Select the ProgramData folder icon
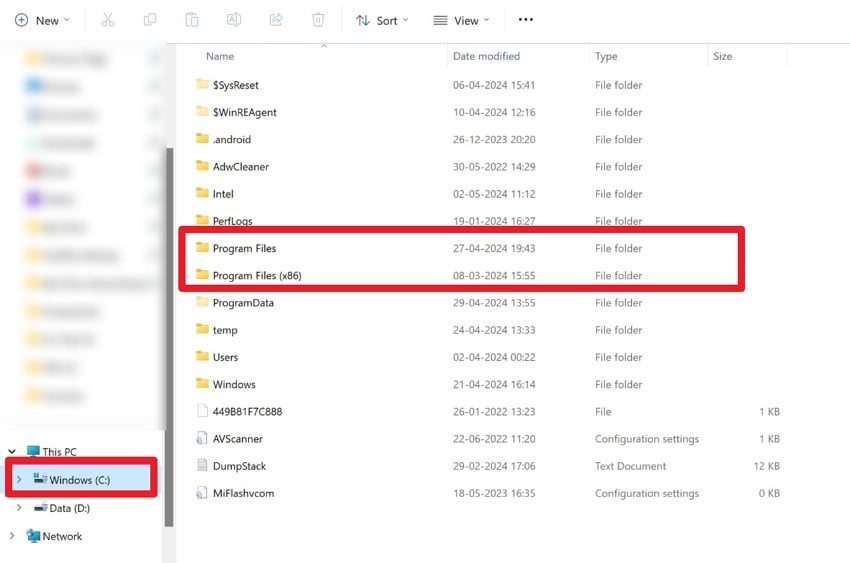Screen dimensions: 850x563 click(202, 301)
